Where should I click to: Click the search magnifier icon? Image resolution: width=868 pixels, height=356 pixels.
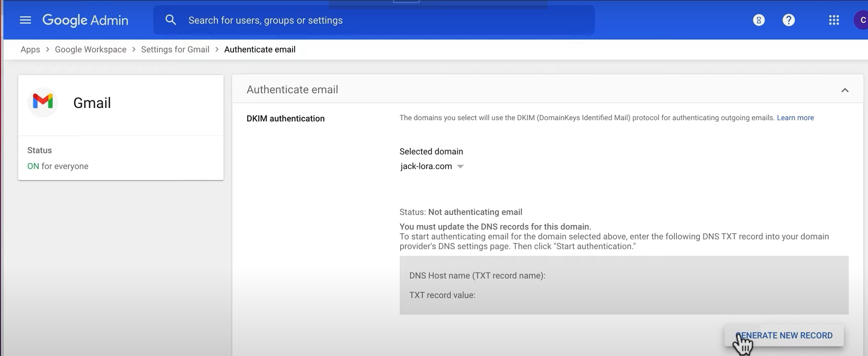point(171,20)
